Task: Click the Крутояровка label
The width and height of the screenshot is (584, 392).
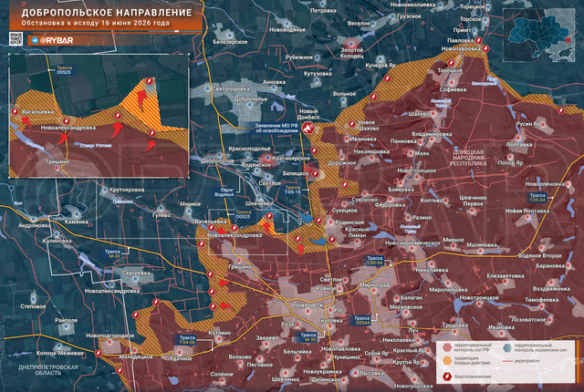Action: pyautogui.click(x=127, y=190)
